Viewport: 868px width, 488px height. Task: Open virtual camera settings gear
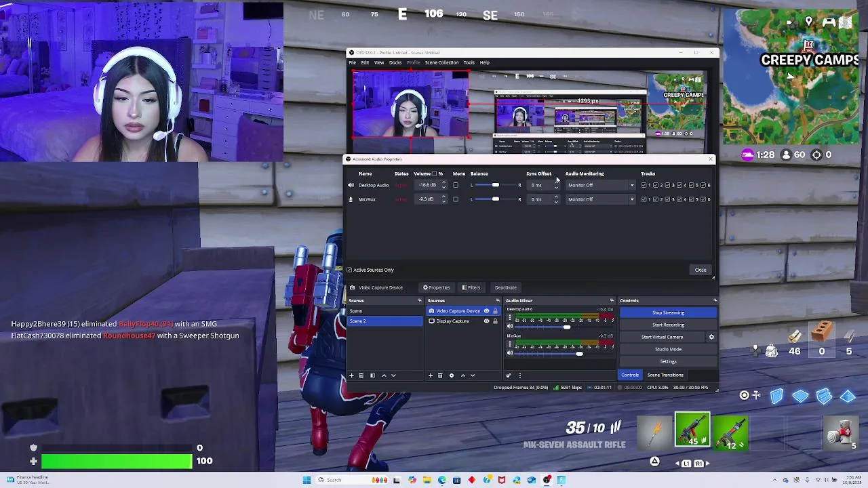coord(711,337)
